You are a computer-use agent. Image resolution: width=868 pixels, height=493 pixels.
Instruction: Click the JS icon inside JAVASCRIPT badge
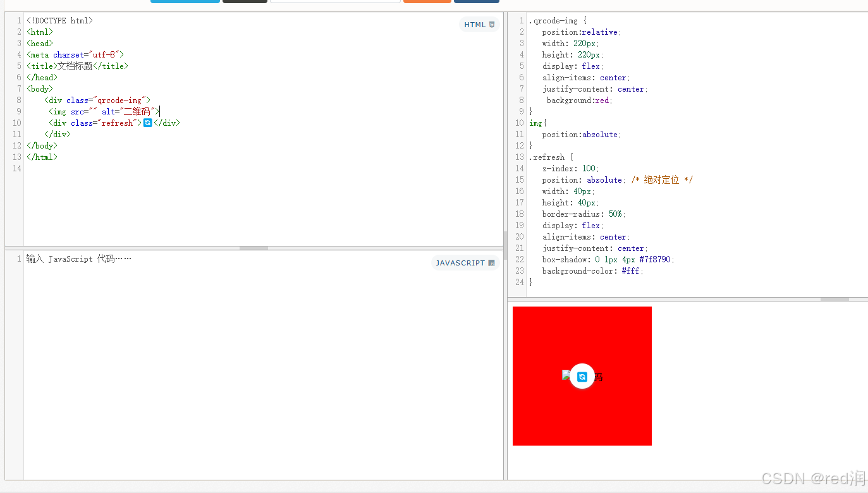[492, 263]
